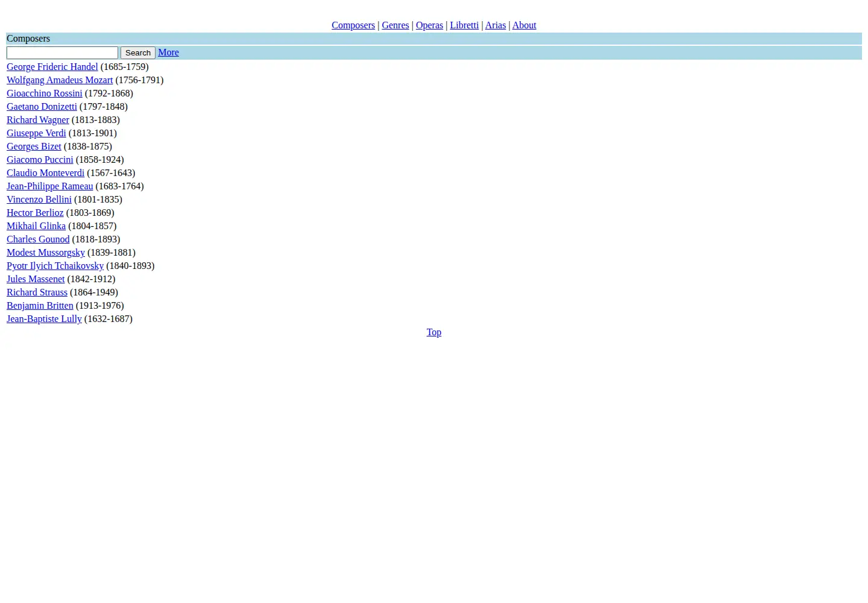Click Lully's dates (1632-1687)
Image resolution: width=868 pixels, height=603 pixels.
point(108,319)
